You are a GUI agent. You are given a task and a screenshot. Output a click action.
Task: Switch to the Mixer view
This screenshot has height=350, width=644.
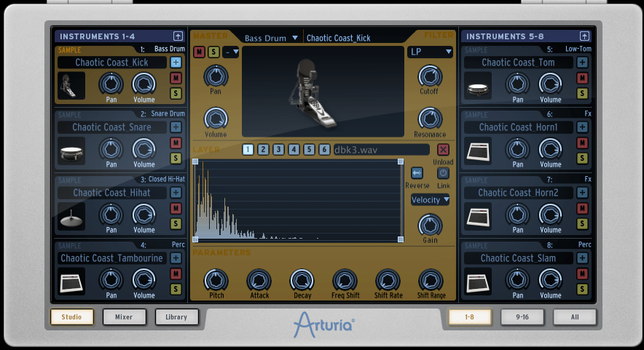tap(124, 317)
